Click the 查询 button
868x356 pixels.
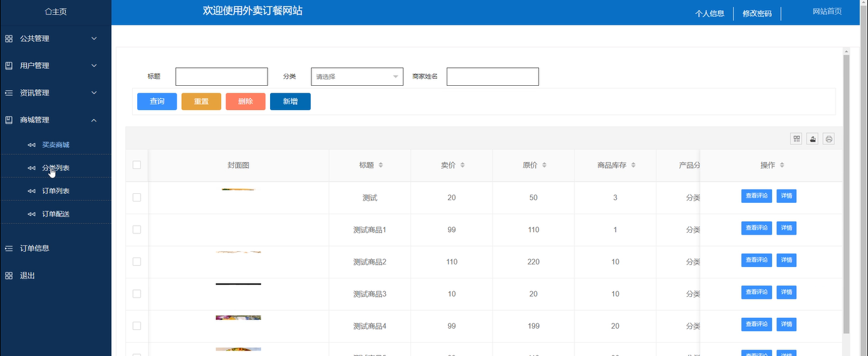click(157, 102)
